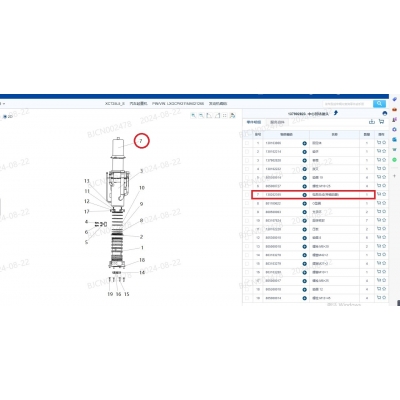The width and height of the screenshot is (400, 400).
Task: Select callout number 8 in the diagram
Action: (x=141, y=220)
